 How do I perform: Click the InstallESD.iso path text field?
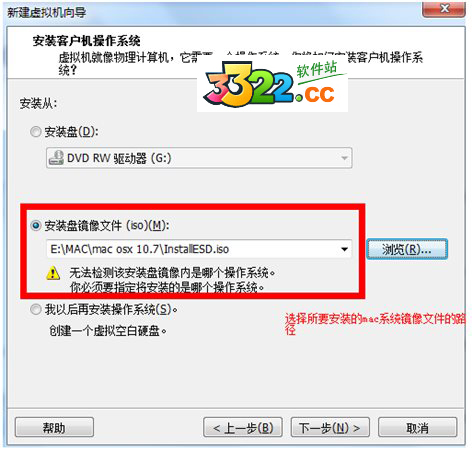coord(199,249)
